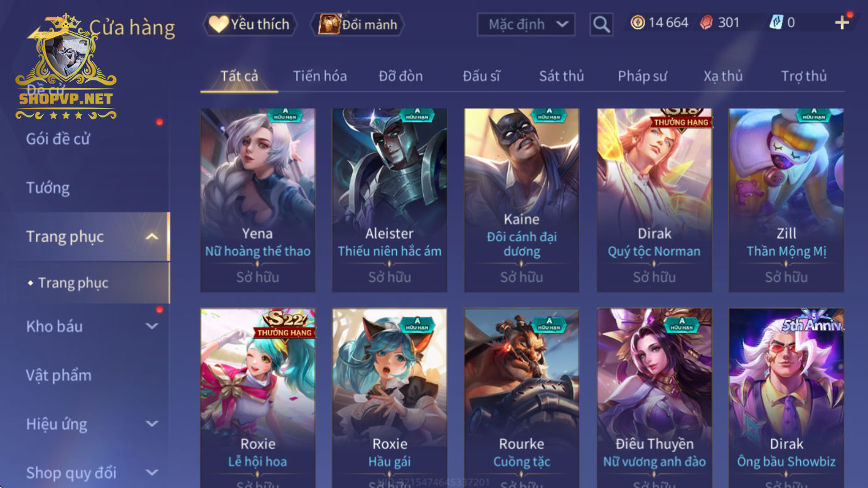
Task: Select Zill Thần Mộng Mị skin card
Action: point(786,200)
